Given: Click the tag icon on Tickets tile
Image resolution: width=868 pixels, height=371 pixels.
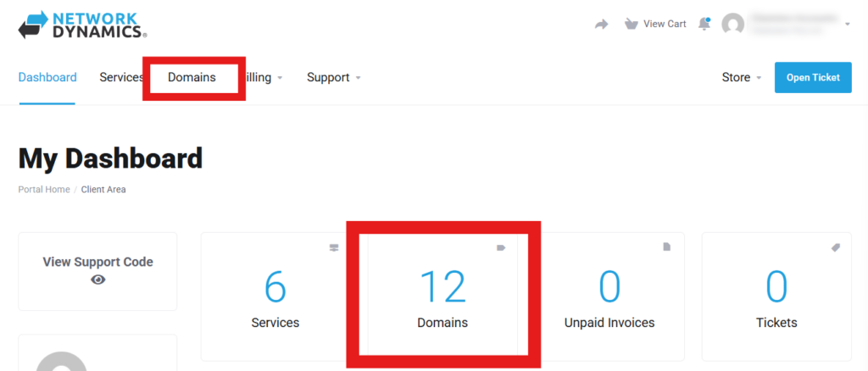Looking at the screenshot, I should pos(835,248).
